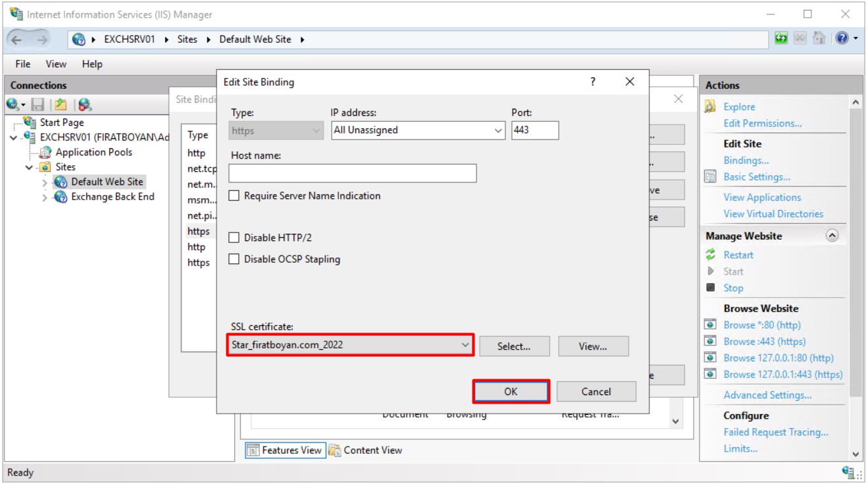Click the green Restart icon
Screen dimensions: 868x484
point(710,255)
